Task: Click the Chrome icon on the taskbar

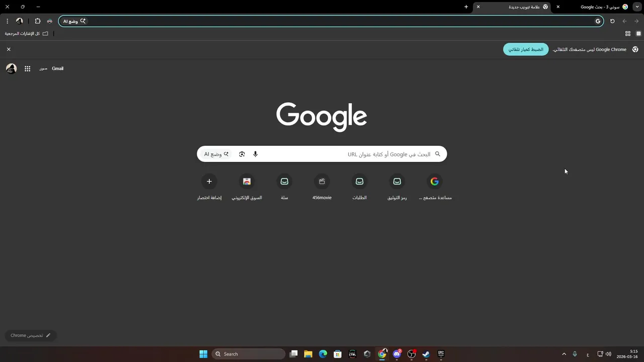Action: [382, 354]
